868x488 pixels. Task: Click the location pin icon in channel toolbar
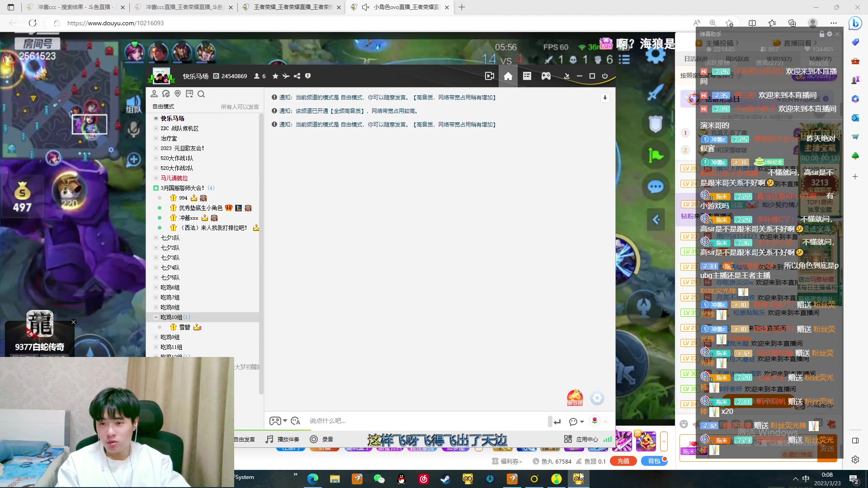178,94
